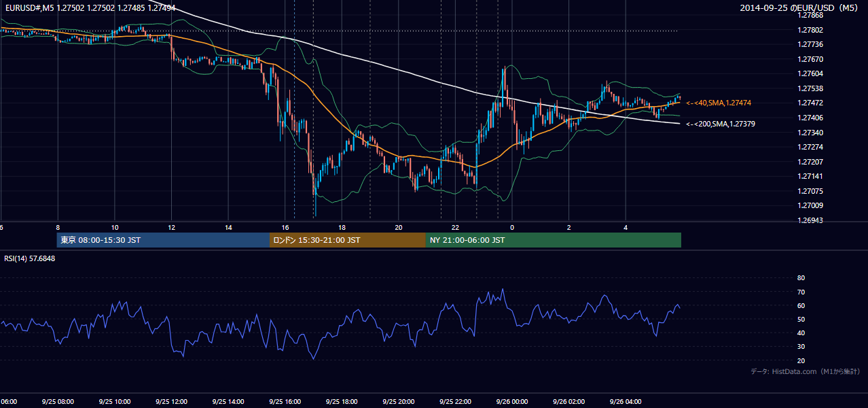Viewport: 868px width, 408px height.
Task: Click the 2014-09-25 EUR/USD (M5) title
Action: [799, 7]
